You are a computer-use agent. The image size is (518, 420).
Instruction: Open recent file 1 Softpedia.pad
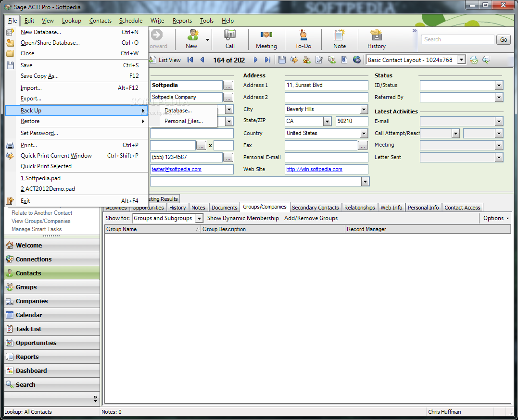(76, 178)
